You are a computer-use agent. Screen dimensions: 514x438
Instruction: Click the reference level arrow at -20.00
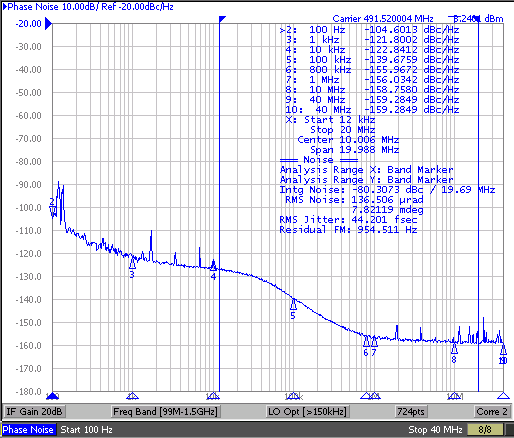coord(48,24)
